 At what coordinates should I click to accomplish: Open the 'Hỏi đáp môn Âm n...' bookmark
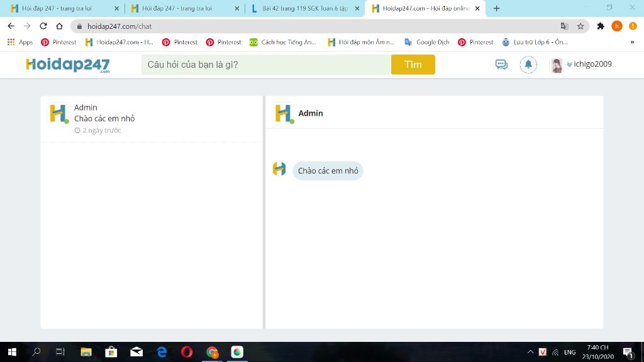click(361, 42)
